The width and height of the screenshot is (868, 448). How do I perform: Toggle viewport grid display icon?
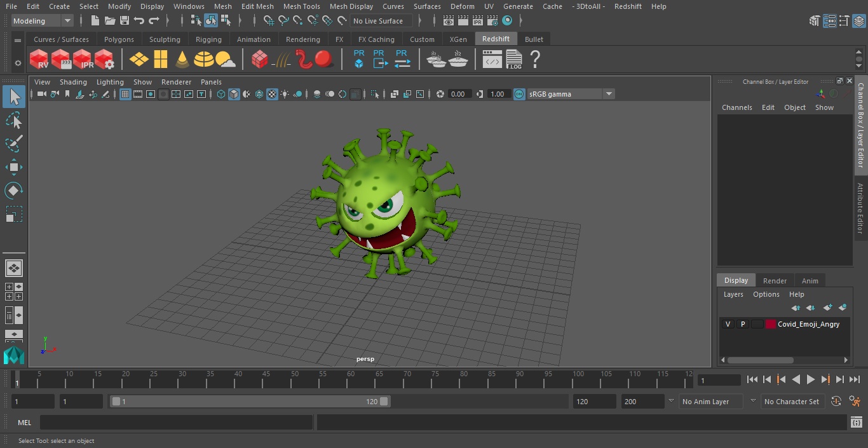coord(125,94)
